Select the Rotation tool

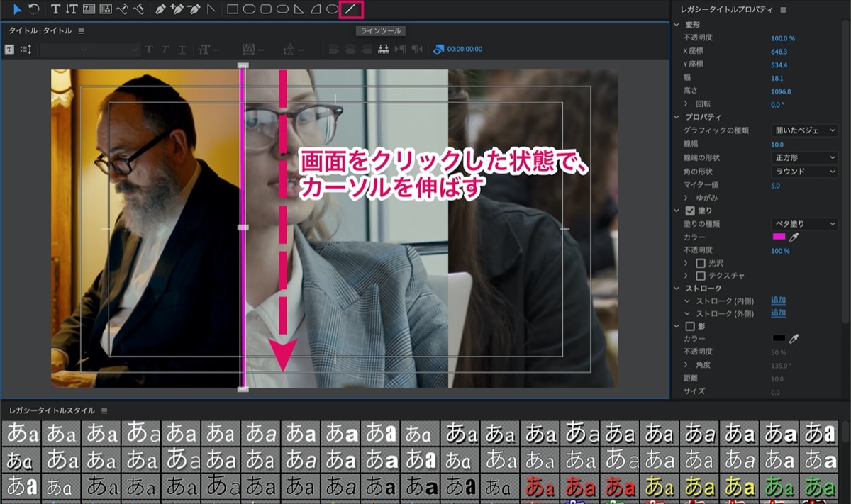(x=33, y=9)
